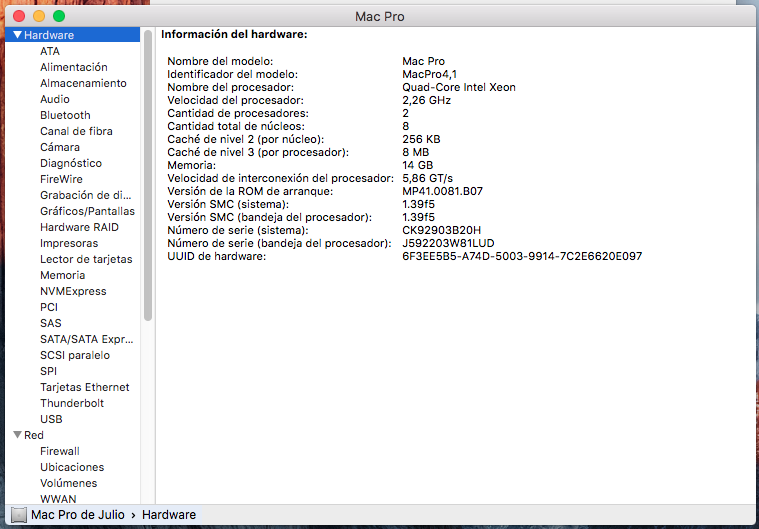Select the Audio sidebar item

pyautogui.click(x=55, y=99)
